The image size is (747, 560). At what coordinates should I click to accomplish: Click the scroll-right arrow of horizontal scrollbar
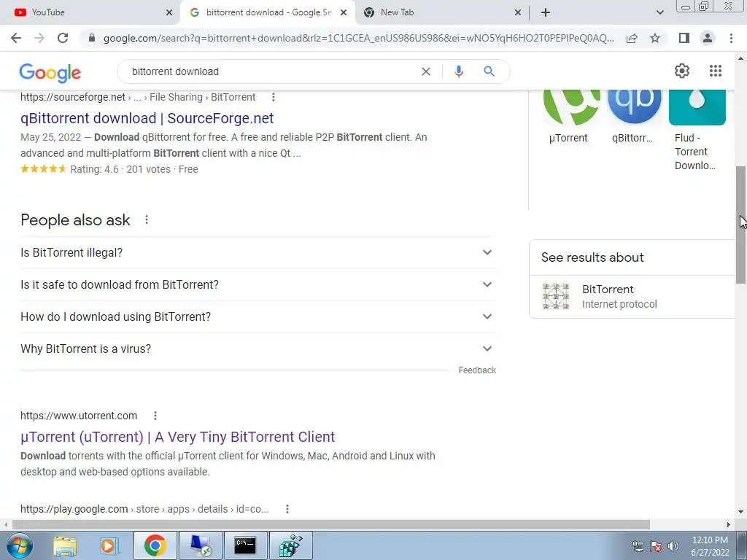coord(729,525)
